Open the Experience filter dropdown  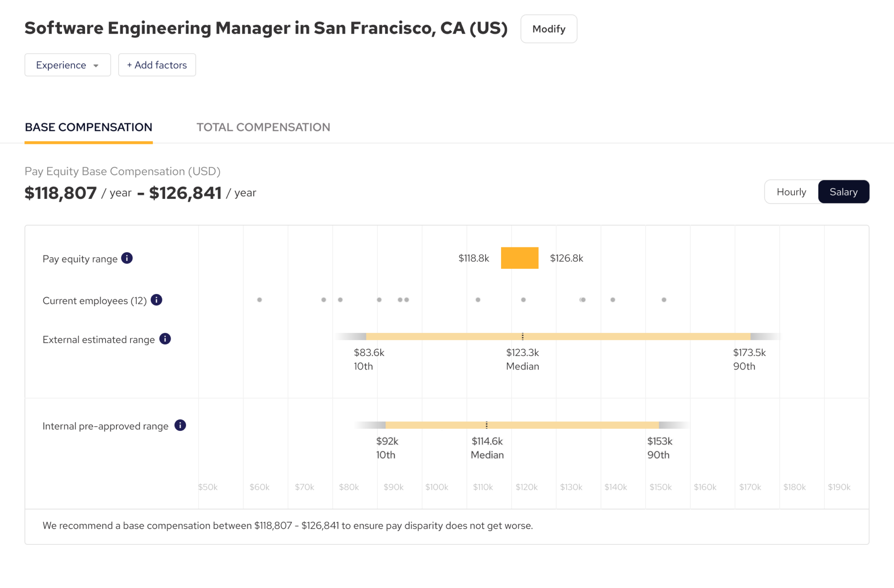[67, 65]
